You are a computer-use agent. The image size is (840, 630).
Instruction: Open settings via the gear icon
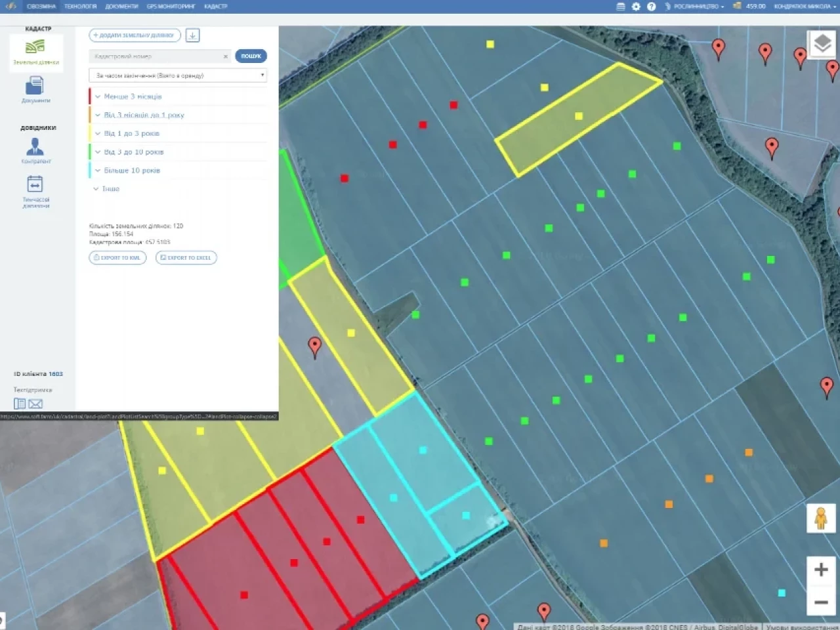[x=636, y=7]
